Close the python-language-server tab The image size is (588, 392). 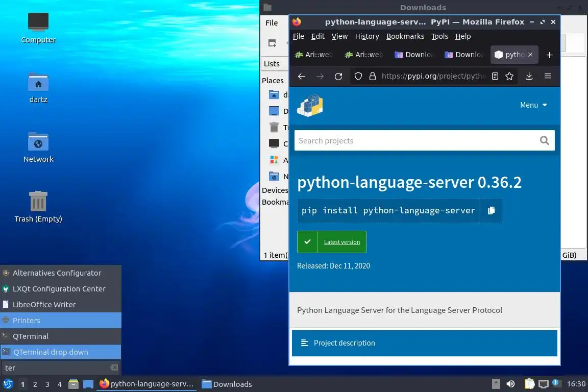pyautogui.click(x=530, y=55)
